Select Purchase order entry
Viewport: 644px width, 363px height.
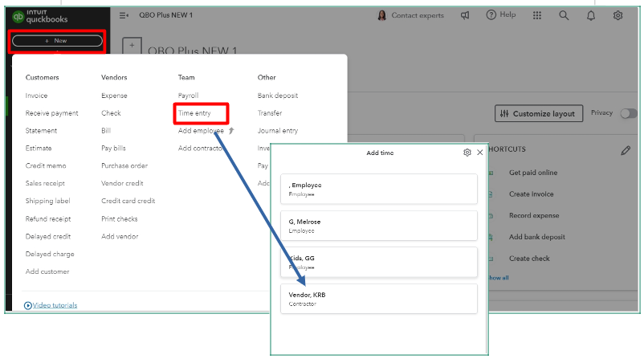pyautogui.click(x=124, y=166)
